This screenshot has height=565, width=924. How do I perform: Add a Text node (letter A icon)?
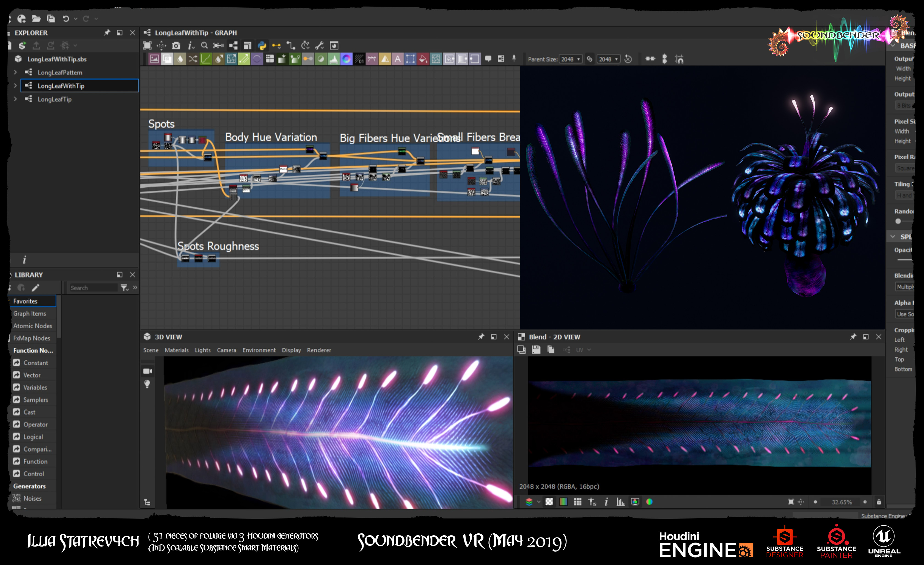click(397, 59)
